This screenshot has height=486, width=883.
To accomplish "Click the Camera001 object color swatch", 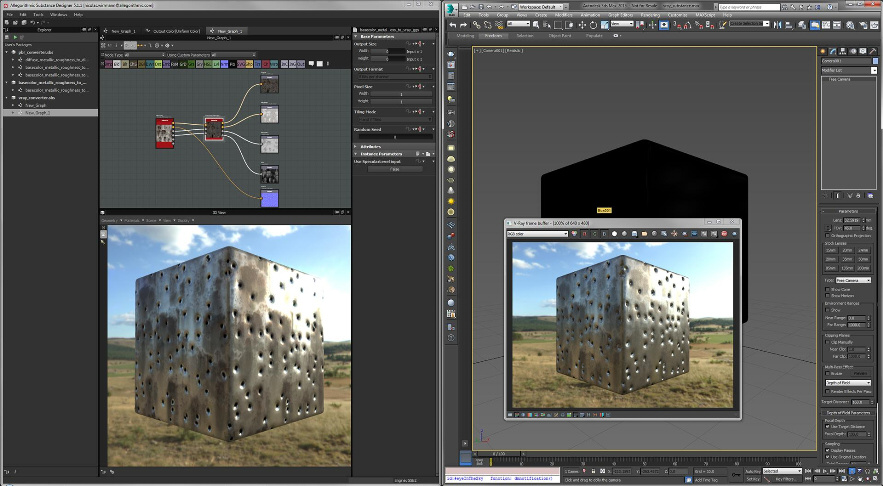I will (875, 61).
